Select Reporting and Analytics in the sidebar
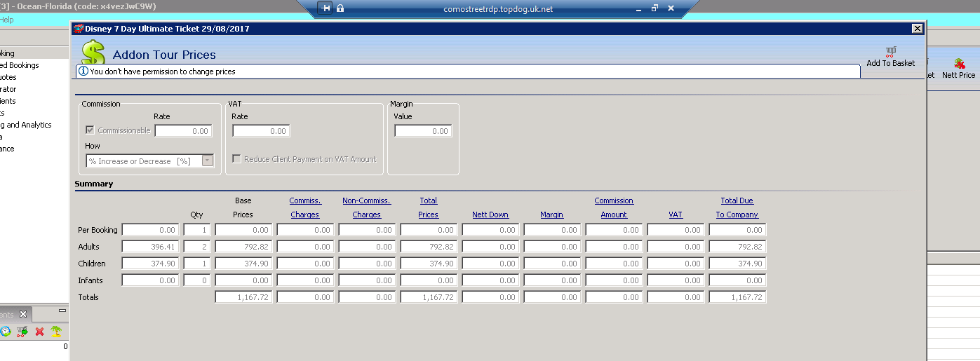Viewport: 980px width, 361px height. point(27,125)
